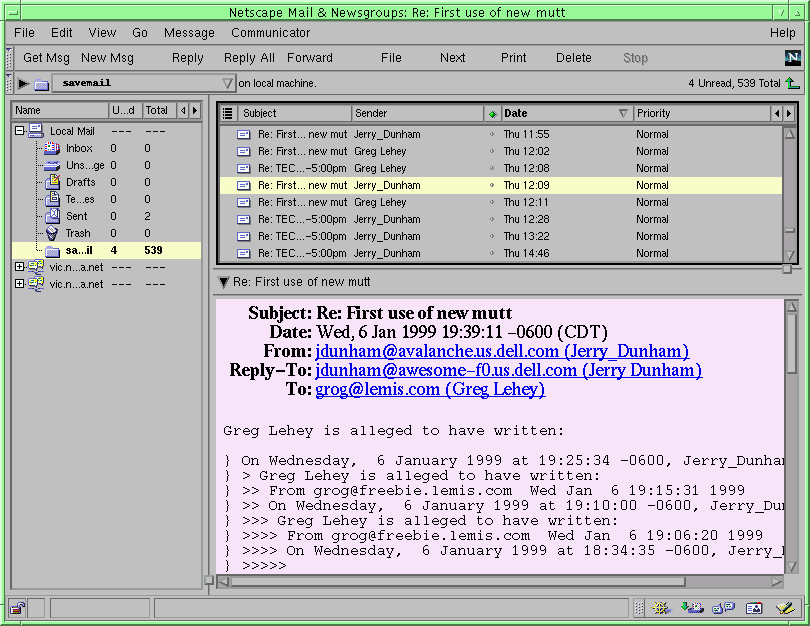Click the play arrow next to the location folder
This screenshot has height=626, width=810.
(23, 83)
